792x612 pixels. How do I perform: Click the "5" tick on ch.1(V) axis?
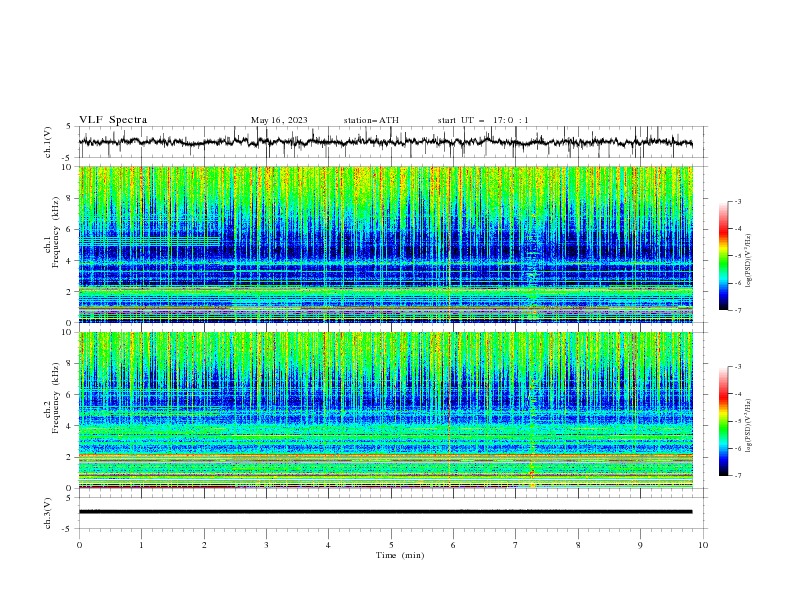point(70,126)
